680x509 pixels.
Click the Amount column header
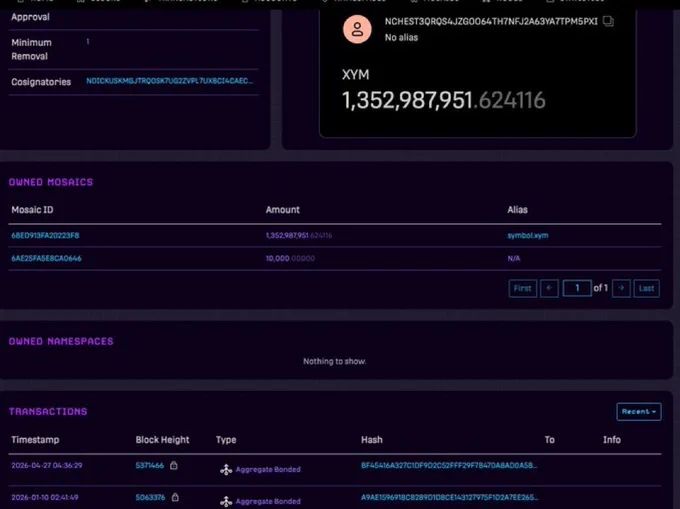[x=283, y=210]
